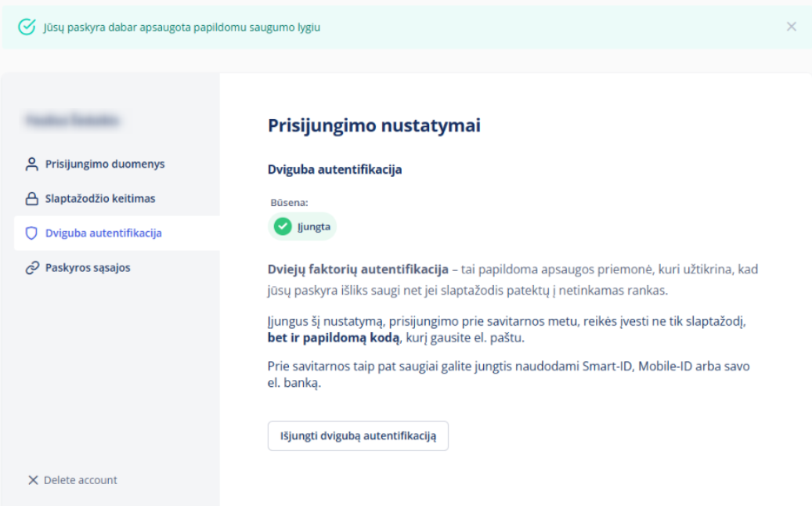Click the Įjungta status badge
Screen dimensions: 812x506
pos(303,227)
